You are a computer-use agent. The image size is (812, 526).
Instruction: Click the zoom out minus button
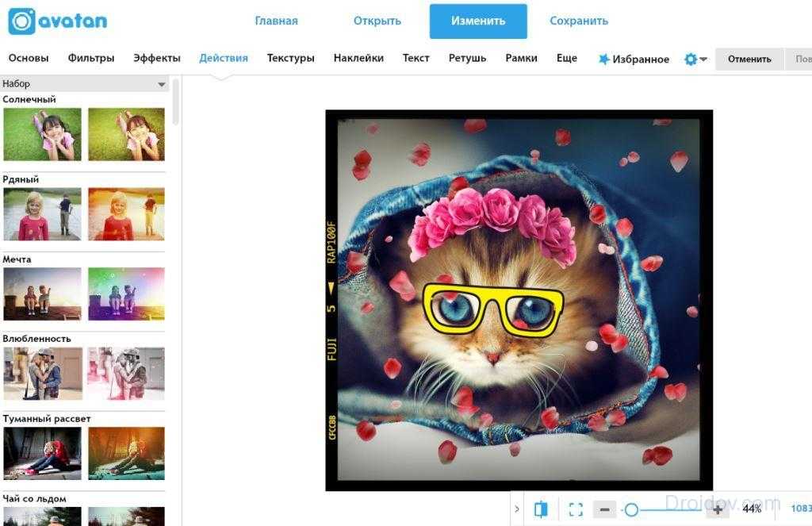tap(604, 509)
